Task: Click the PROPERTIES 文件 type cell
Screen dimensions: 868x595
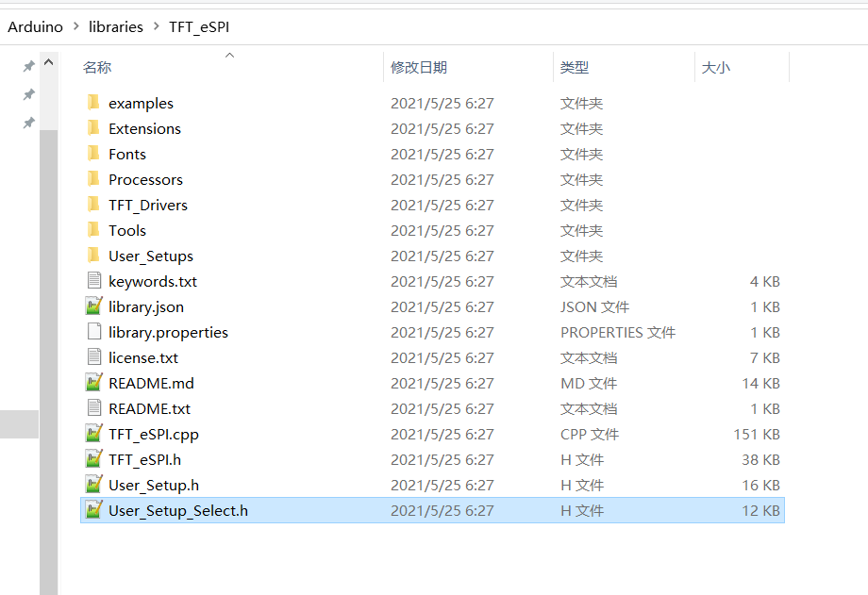Action: pos(618,332)
